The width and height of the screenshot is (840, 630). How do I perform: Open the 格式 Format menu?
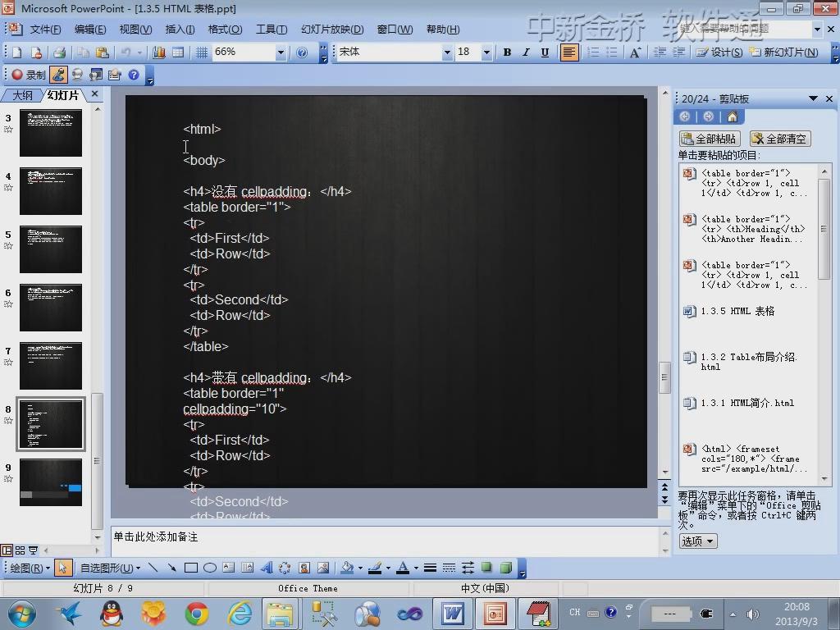pos(225,30)
